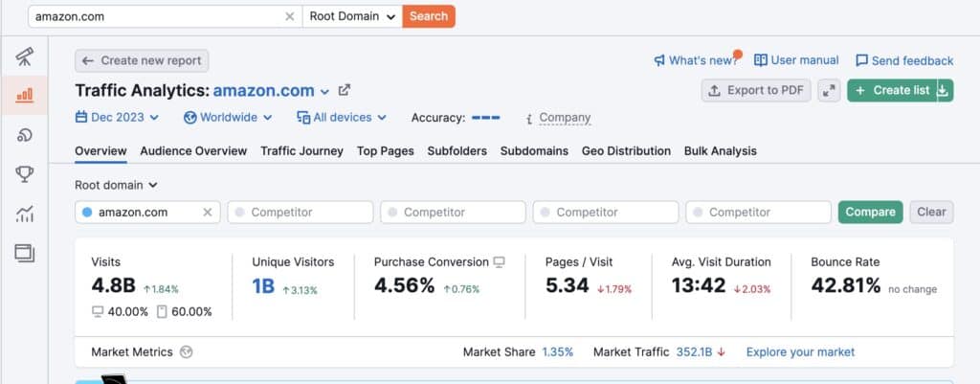This screenshot has width=980, height=384.
Task: Click the mobile share icon showing 60.00%
Action: 162,311
